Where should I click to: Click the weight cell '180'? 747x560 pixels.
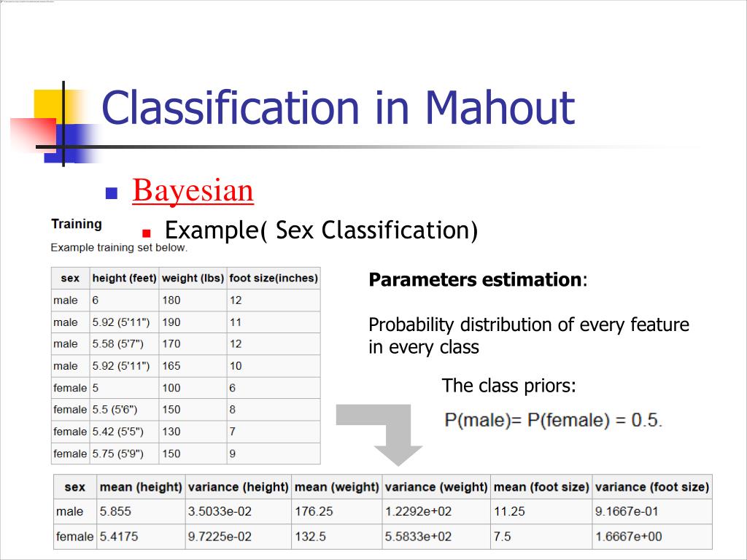pos(193,300)
